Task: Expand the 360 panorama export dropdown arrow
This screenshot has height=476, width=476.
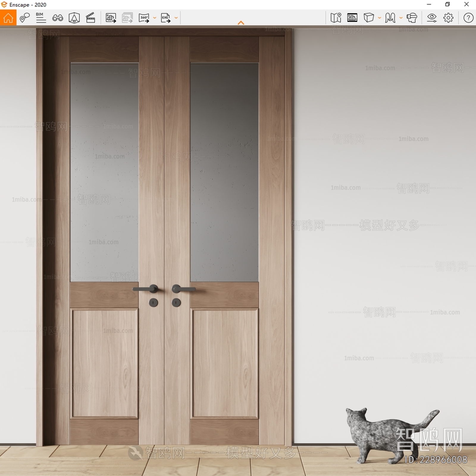Action: (x=155, y=18)
